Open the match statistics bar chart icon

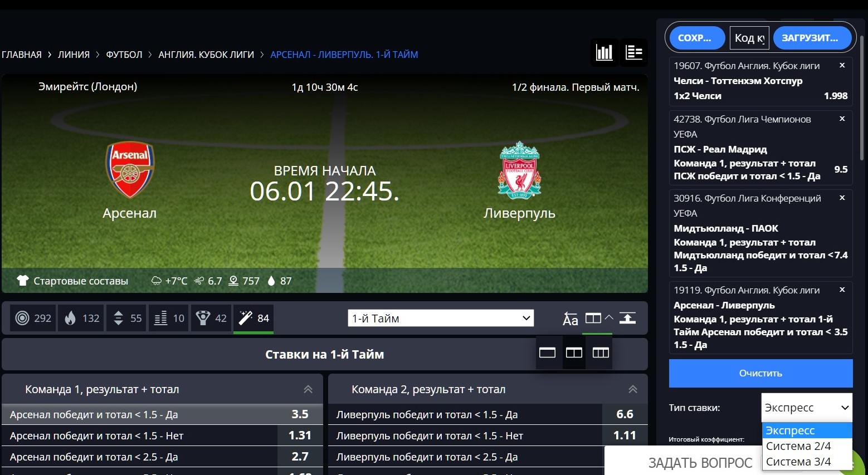[x=604, y=52]
